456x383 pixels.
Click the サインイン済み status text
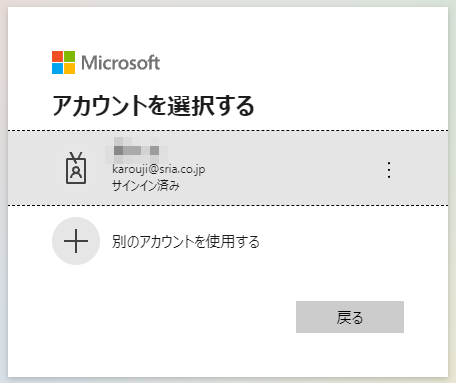click(x=146, y=185)
